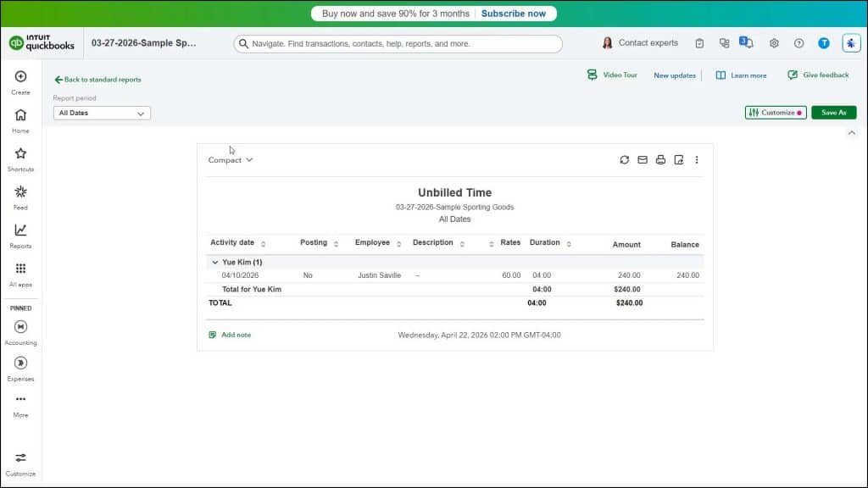Open the Reports sidebar section

[x=19, y=236]
